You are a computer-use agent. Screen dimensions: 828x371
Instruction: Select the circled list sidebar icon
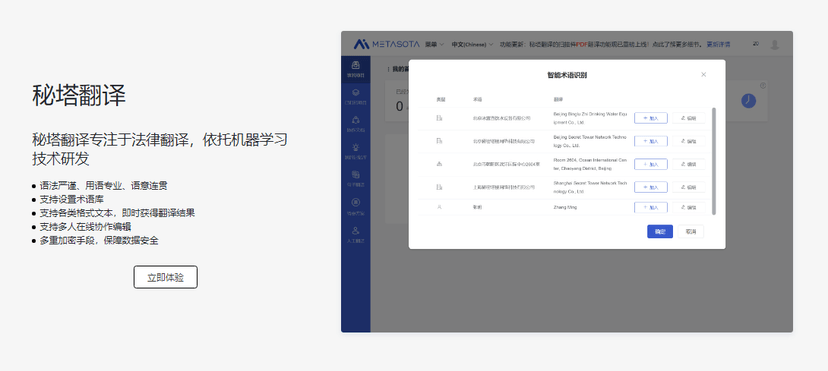355,202
